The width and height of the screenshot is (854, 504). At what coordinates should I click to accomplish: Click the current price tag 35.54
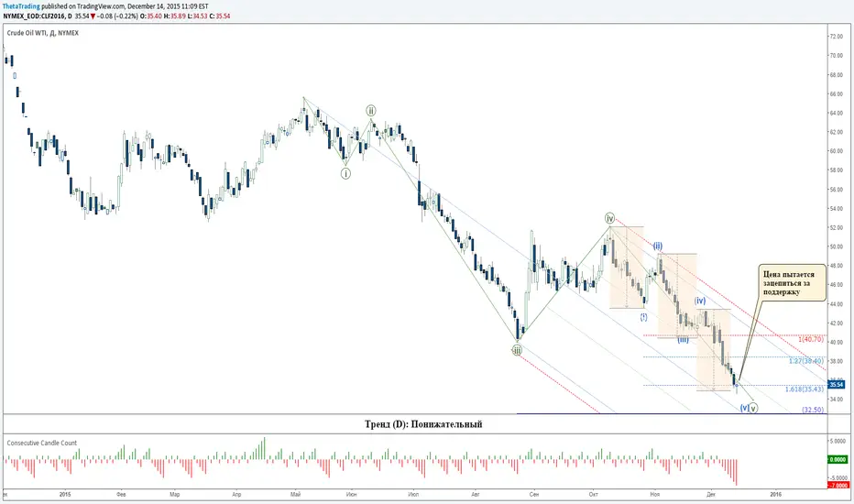pyautogui.click(x=836, y=385)
